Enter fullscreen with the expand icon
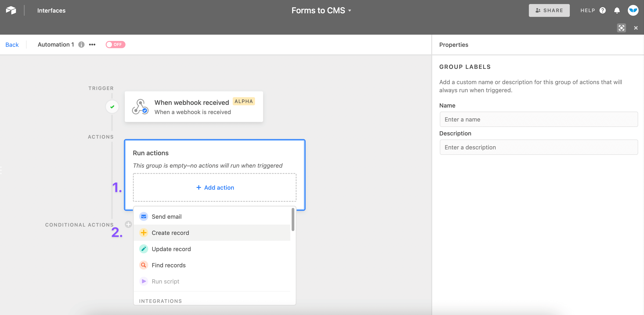This screenshot has height=315, width=644. [x=622, y=28]
